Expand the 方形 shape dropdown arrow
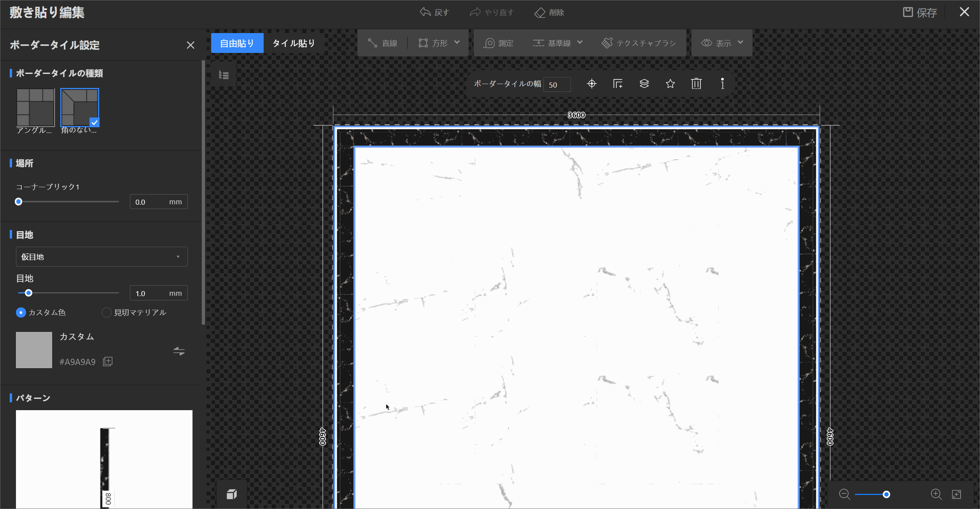 pos(457,42)
